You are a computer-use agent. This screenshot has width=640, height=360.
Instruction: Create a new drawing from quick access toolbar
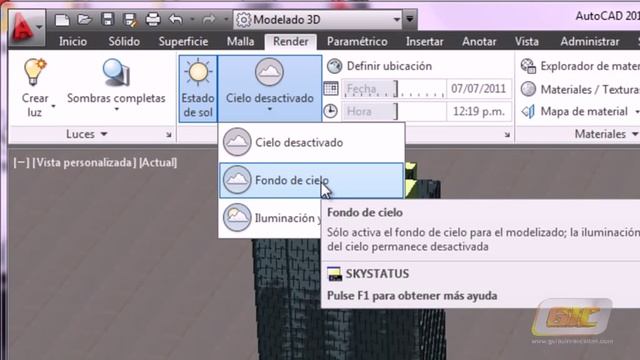[62, 19]
